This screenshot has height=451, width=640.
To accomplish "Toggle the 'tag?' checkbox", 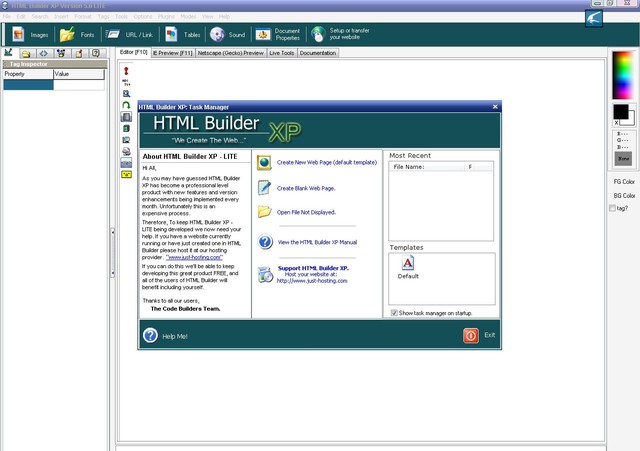I will click(612, 208).
